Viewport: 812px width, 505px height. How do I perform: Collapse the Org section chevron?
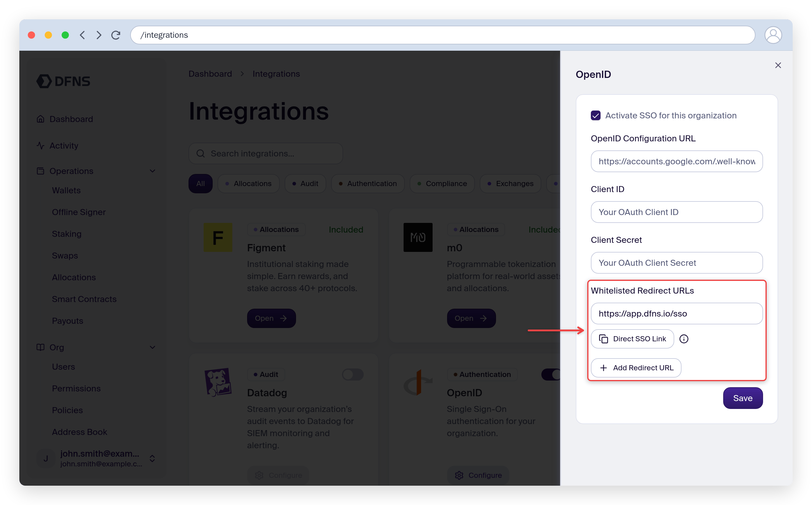(152, 347)
